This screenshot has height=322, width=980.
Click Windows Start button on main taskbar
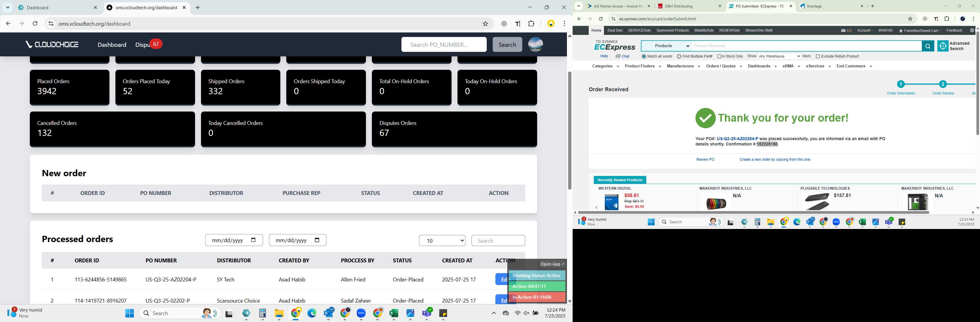click(129, 313)
